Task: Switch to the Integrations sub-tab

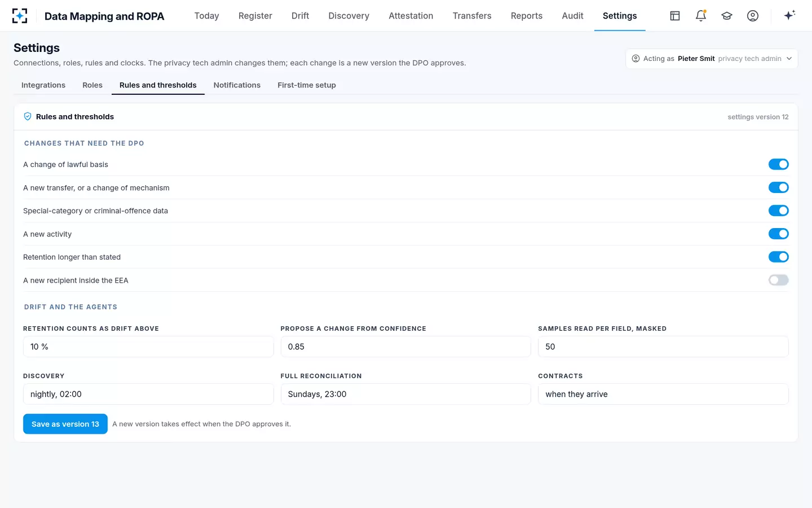Action: 43,85
